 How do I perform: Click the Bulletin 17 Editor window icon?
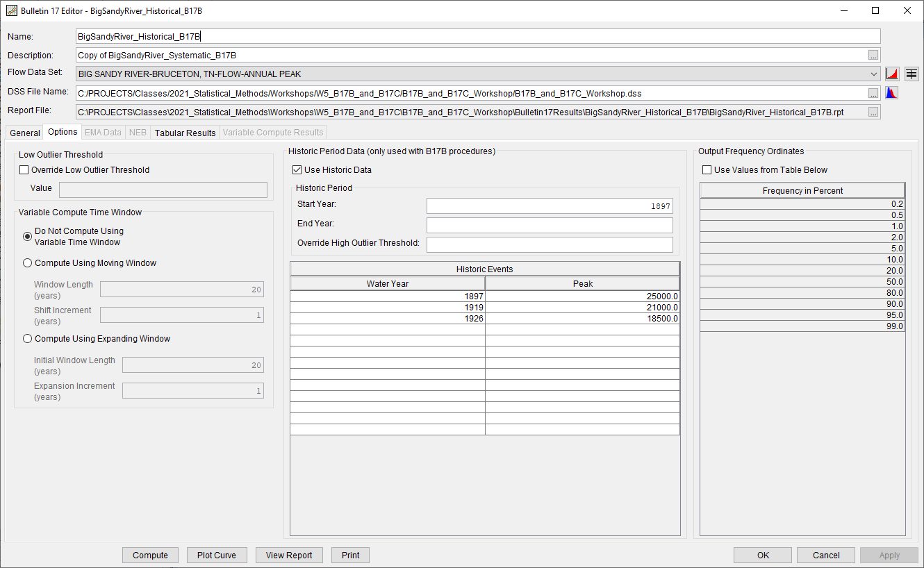coord(11,11)
